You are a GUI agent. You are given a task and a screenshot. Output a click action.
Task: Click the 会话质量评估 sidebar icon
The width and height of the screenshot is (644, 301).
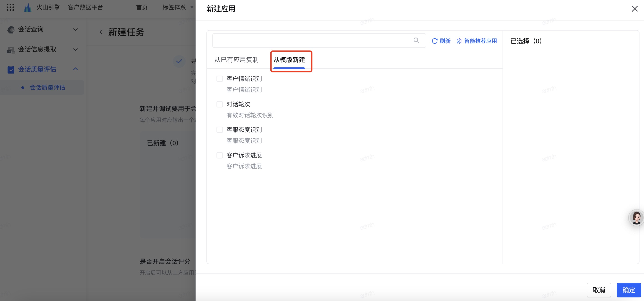coord(11,69)
